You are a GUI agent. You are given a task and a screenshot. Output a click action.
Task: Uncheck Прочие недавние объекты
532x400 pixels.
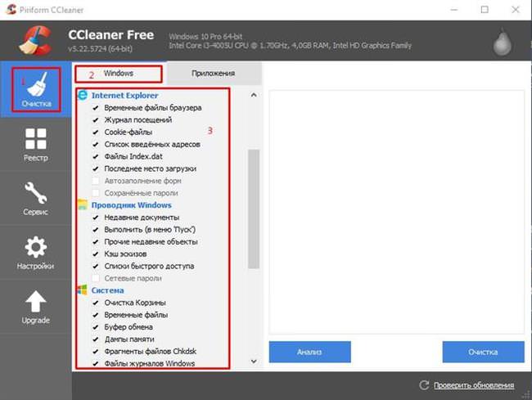(x=96, y=241)
